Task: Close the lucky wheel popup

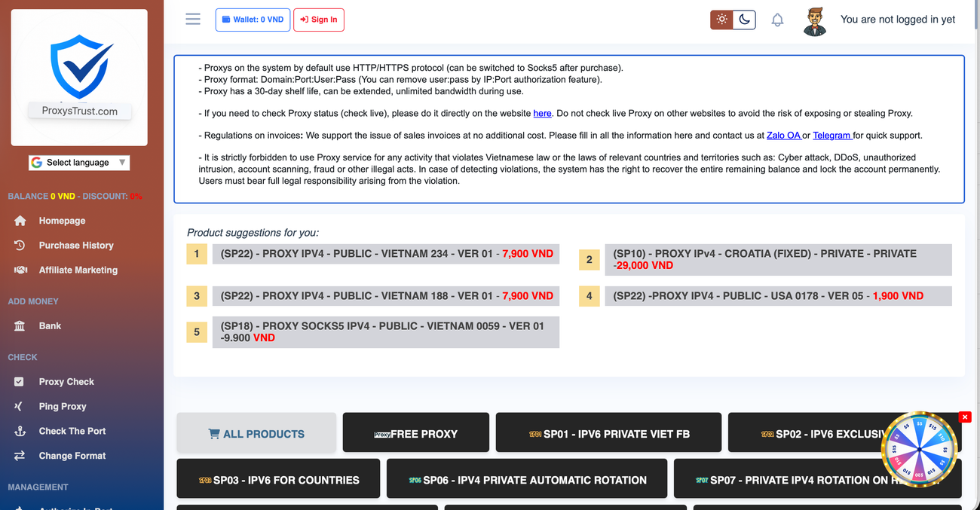Action: click(x=965, y=417)
